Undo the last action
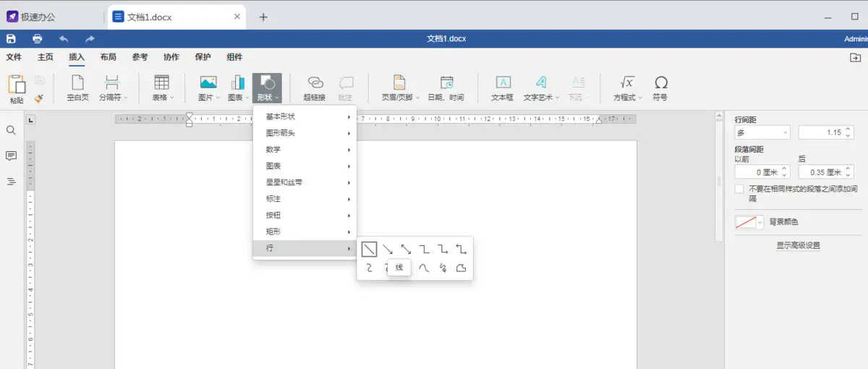The width and height of the screenshot is (868, 369). [x=64, y=39]
